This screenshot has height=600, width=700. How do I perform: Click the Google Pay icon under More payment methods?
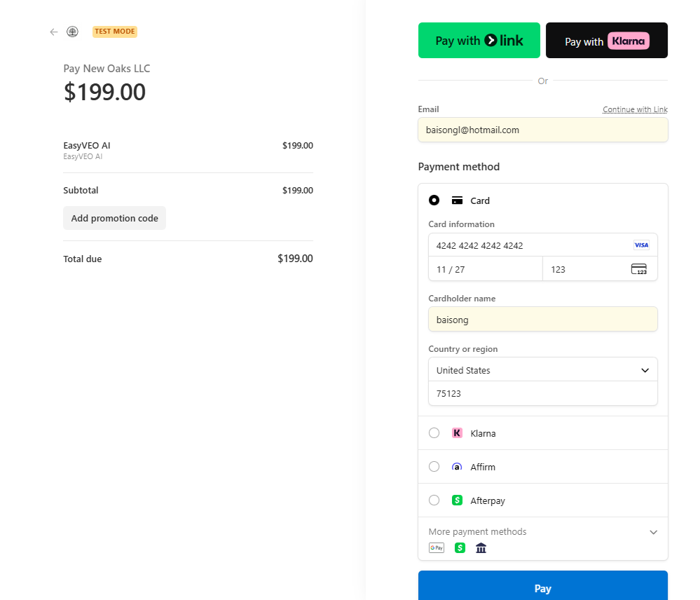click(437, 548)
